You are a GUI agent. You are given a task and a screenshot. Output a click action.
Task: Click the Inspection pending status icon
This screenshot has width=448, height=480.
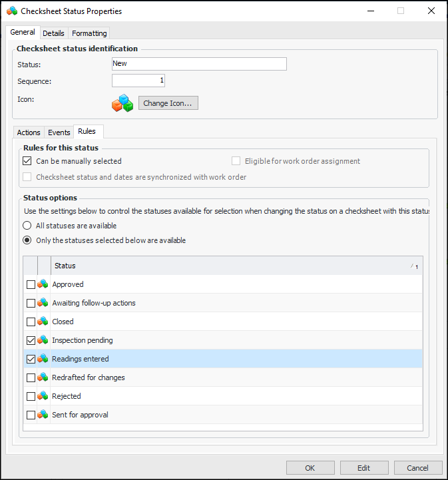43,340
